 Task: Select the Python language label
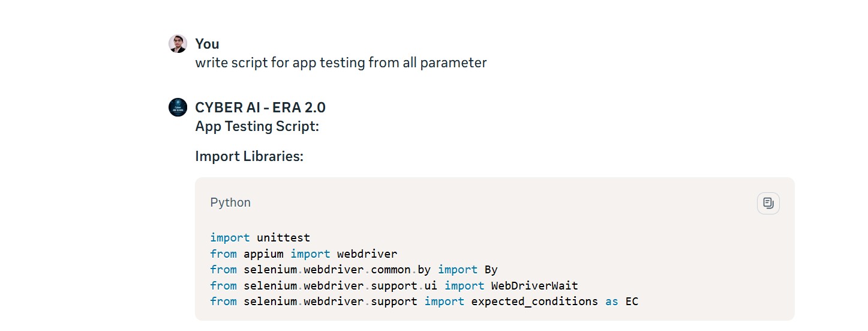tap(230, 202)
